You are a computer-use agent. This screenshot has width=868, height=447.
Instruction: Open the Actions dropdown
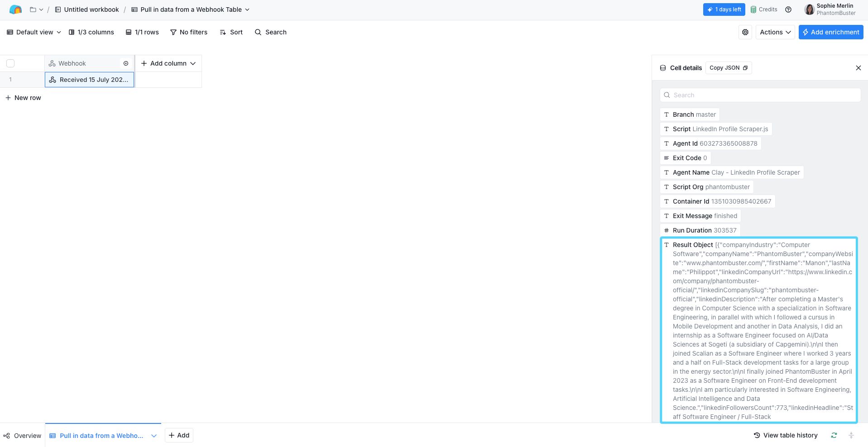pyautogui.click(x=775, y=32)
